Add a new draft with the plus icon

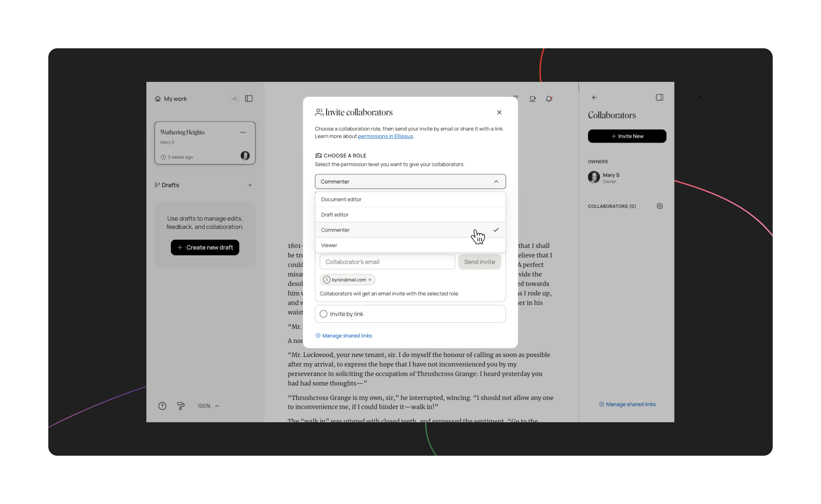click(250, 185)
